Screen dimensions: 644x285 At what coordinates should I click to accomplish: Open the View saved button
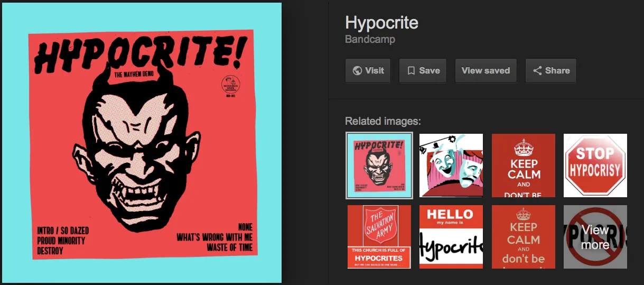tap(486, 70)
